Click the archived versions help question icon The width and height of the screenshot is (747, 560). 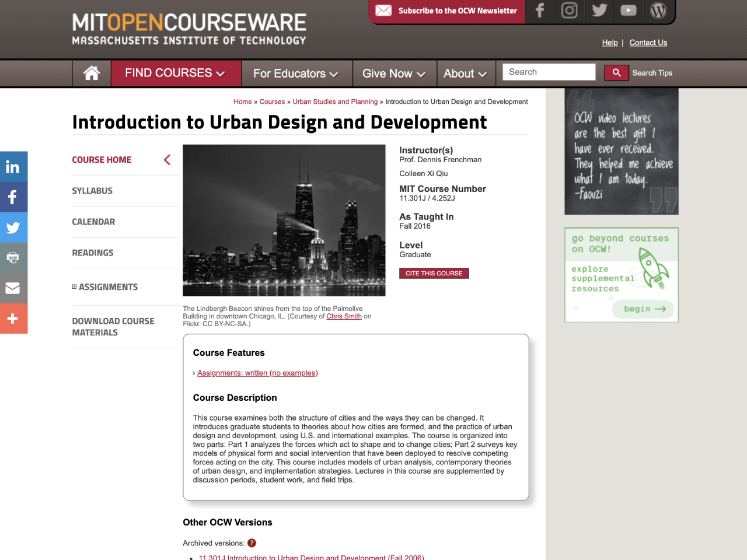coord(252,543)
